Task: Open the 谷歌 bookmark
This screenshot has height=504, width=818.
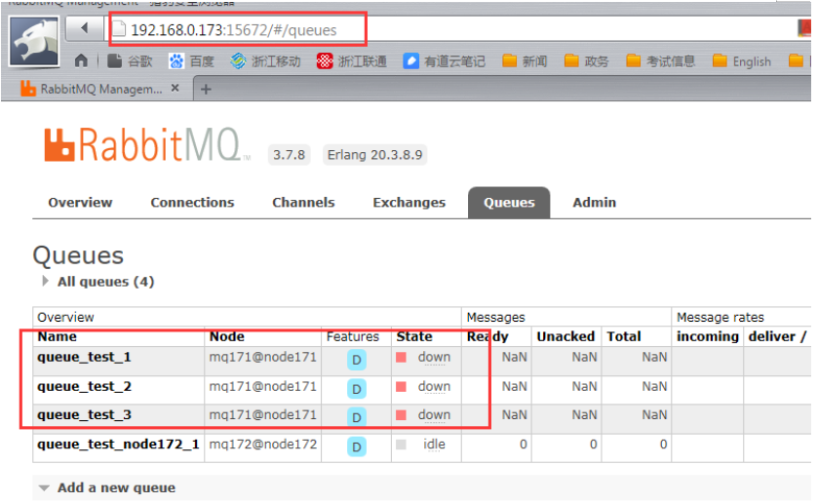Action: click(x=130, y=61)
